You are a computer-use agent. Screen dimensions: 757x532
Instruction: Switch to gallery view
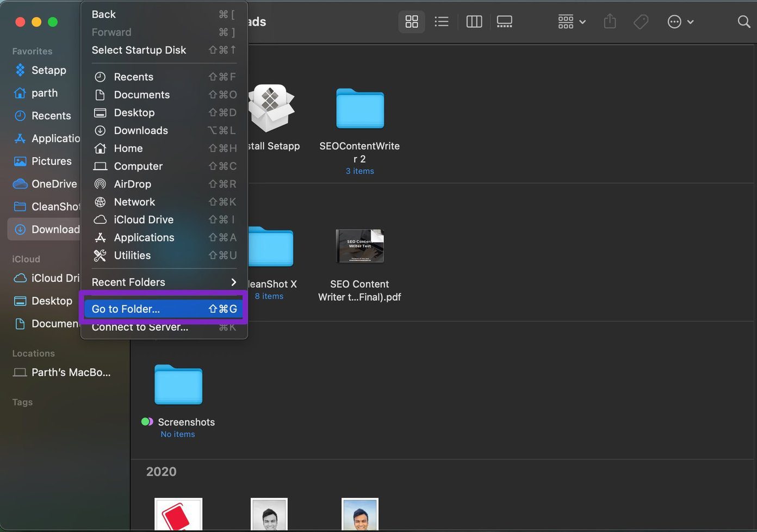505,22
